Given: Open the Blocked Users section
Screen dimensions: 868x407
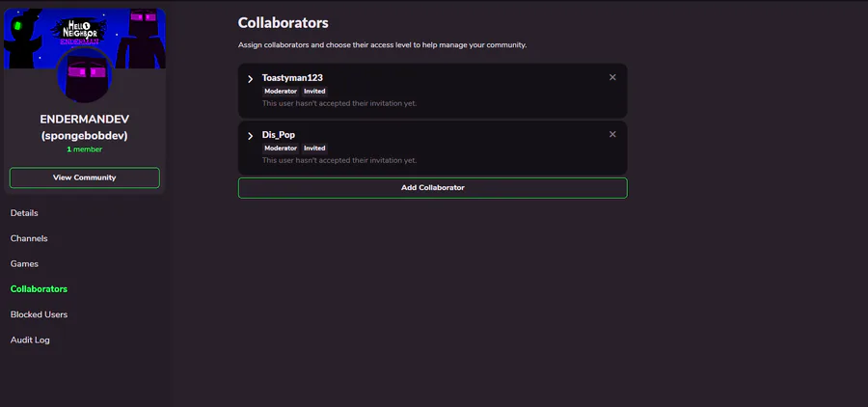Looking at the screenshot, I should click(x=39, y=314).
